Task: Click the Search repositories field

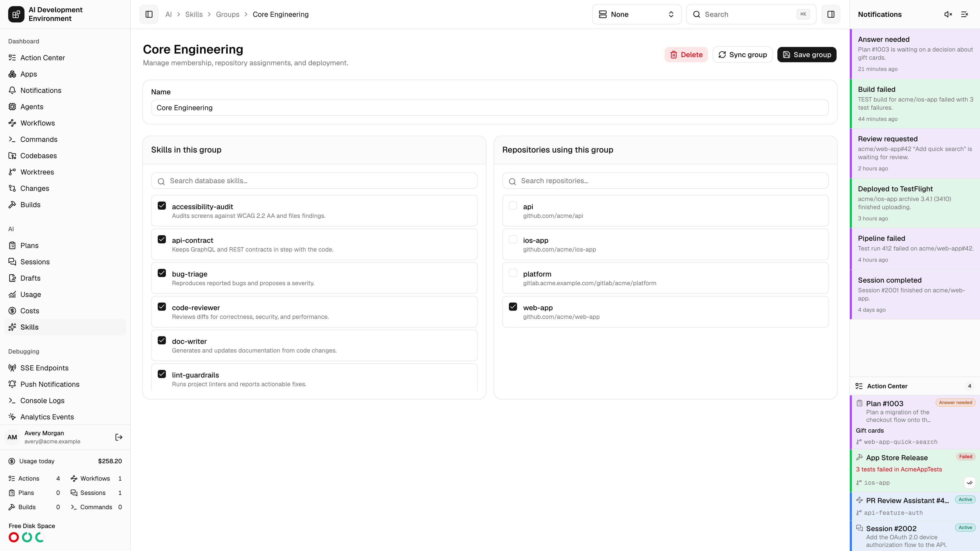Action: coord(665,181)
